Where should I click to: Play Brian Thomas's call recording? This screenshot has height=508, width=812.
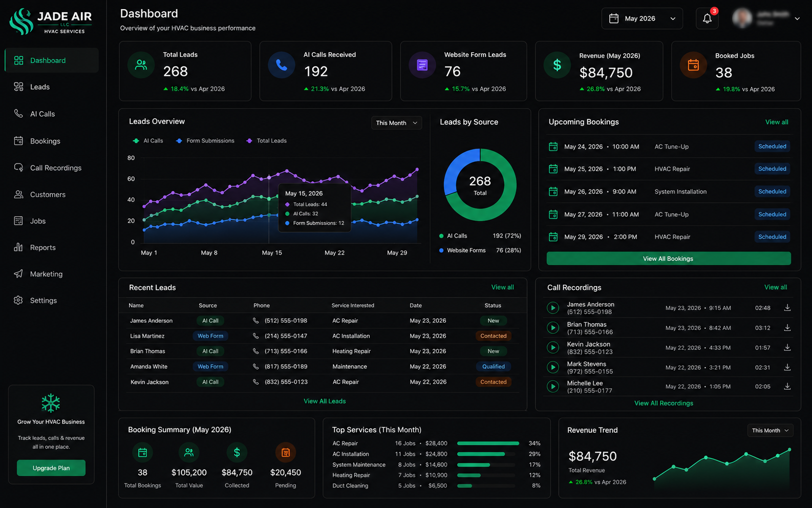552,328
